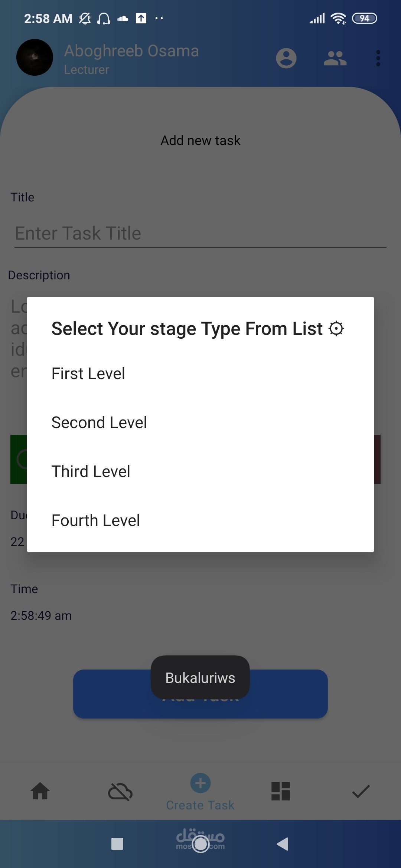401x868 pixels.
Task: Tap the cloud-off icon in bottom bar
Action: pyautogui.click(x=120, y=792)
